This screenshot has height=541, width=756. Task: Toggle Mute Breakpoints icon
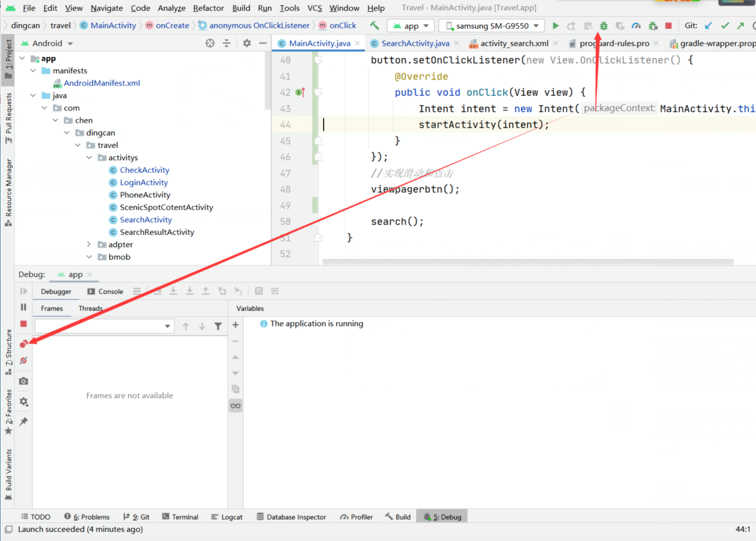(23, 360)
